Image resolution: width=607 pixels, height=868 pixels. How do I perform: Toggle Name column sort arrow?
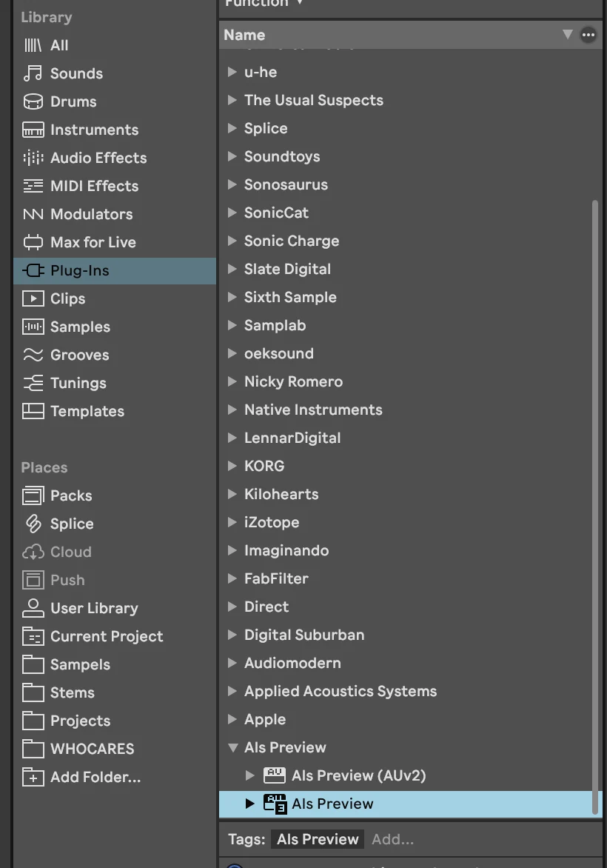point(567,34)
